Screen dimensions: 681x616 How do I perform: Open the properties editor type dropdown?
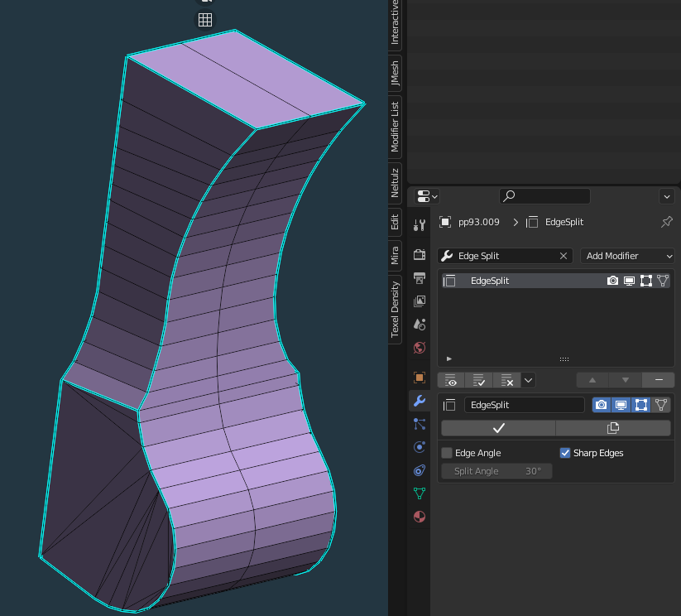point(427,196)
